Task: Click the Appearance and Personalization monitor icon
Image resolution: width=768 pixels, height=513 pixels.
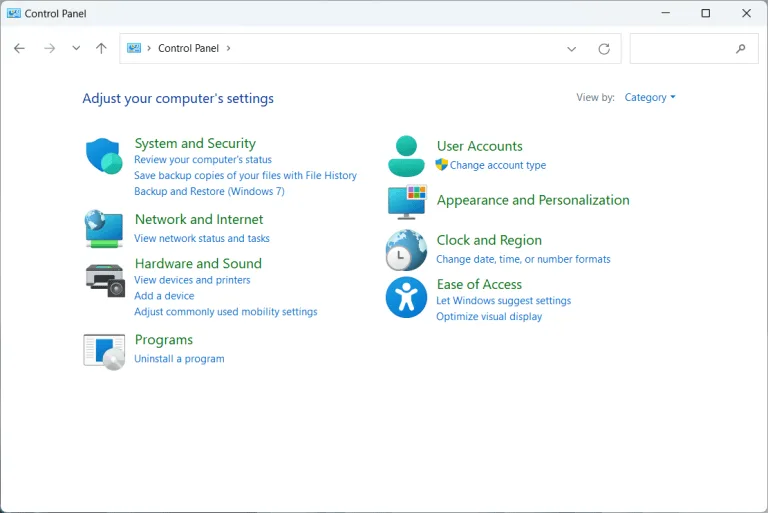Action: (x=407, y=202)
